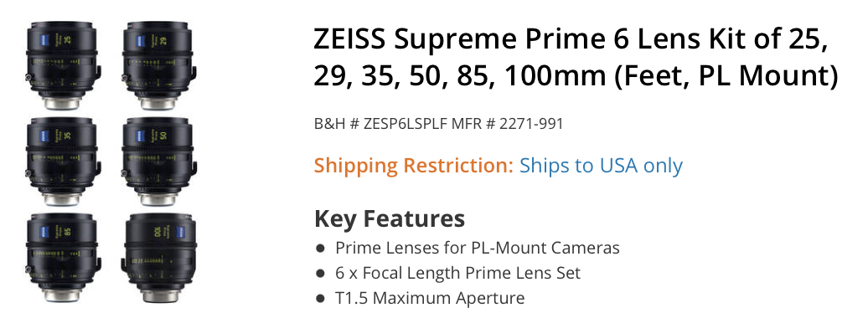Click the 29mm lens image
868x313 pixels.
158,66
